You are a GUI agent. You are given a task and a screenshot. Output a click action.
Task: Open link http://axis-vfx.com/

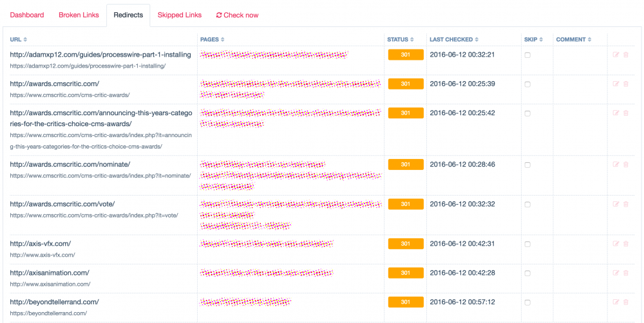(41, 243)
